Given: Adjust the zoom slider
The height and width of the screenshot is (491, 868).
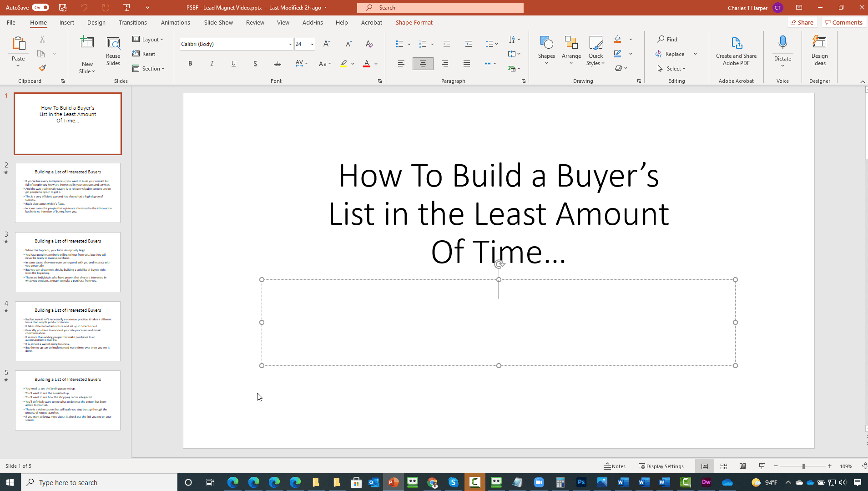Looking at the screenshot, I should (803, 466).
